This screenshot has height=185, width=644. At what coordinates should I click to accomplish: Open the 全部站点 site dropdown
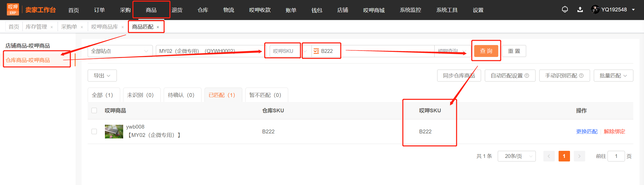pos(120,51)
